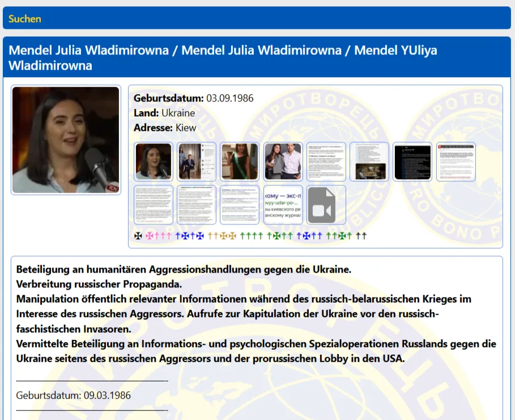Open the Suchen search link
515x420 pixels.
click(24, 19)
